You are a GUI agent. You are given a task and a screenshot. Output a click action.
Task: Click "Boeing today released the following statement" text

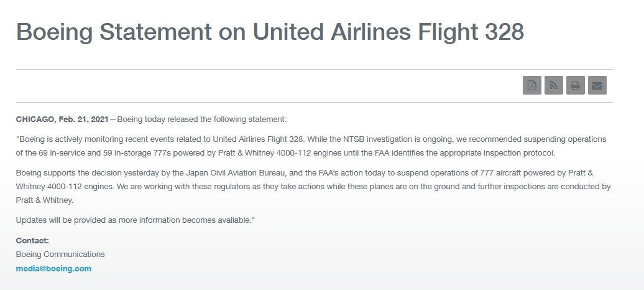pyautogui.click(x=201, y=119)
